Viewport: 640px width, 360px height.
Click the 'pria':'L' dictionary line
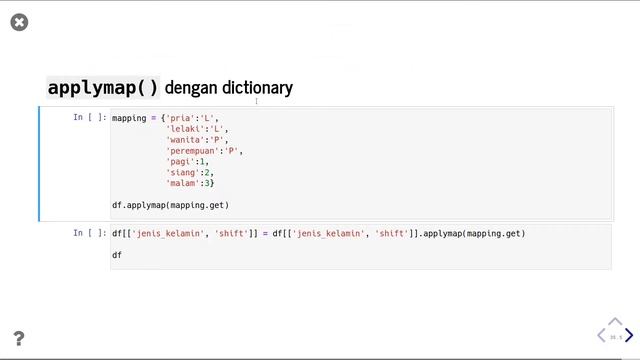coord(192,118)
